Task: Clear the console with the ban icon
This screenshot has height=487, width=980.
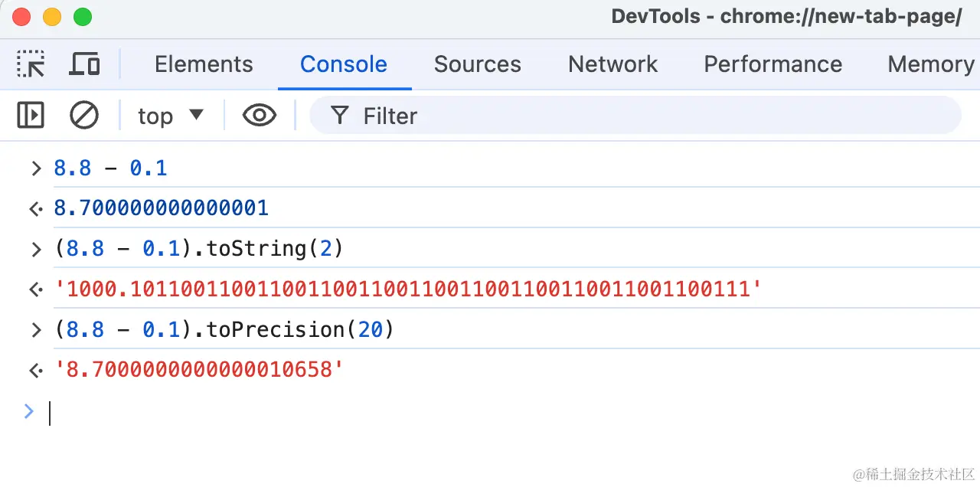Action: coord(83,116)
